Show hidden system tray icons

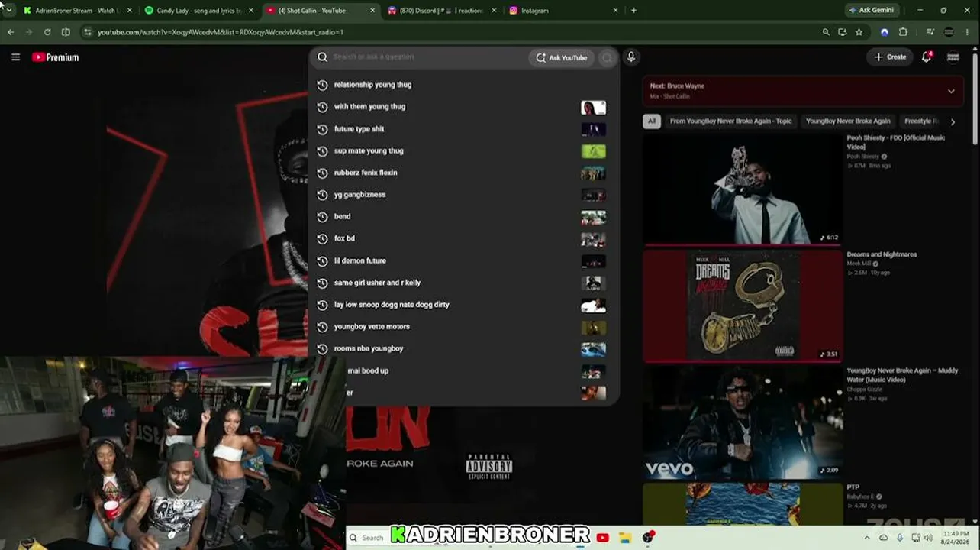pos(866,538)
